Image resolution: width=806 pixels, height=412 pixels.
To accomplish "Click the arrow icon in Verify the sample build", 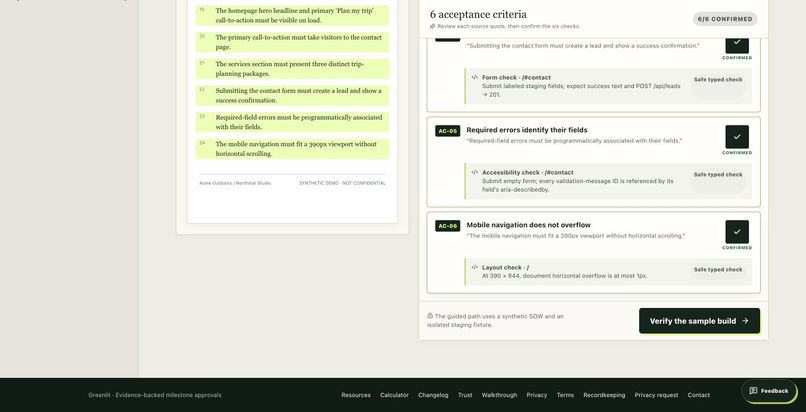I will (745, 321).
